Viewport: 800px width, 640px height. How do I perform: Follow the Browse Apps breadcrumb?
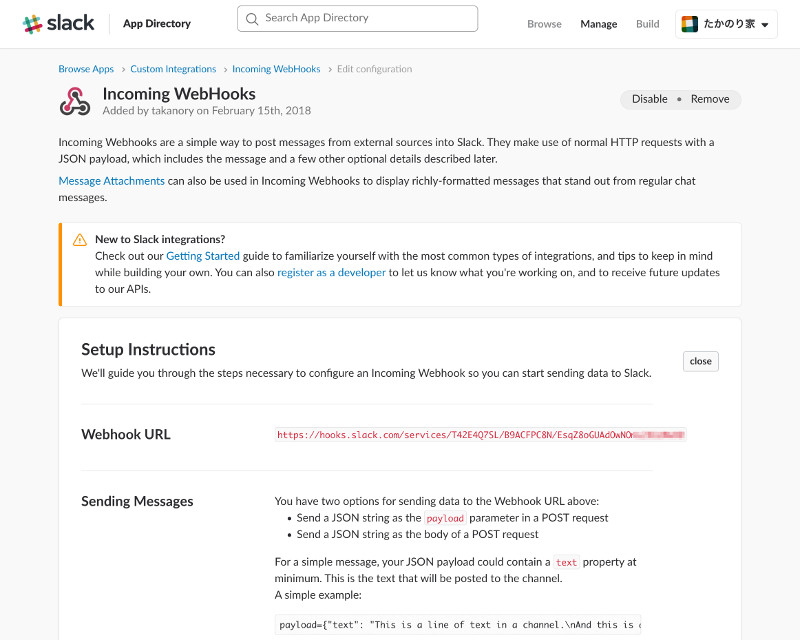click(86, 69)
